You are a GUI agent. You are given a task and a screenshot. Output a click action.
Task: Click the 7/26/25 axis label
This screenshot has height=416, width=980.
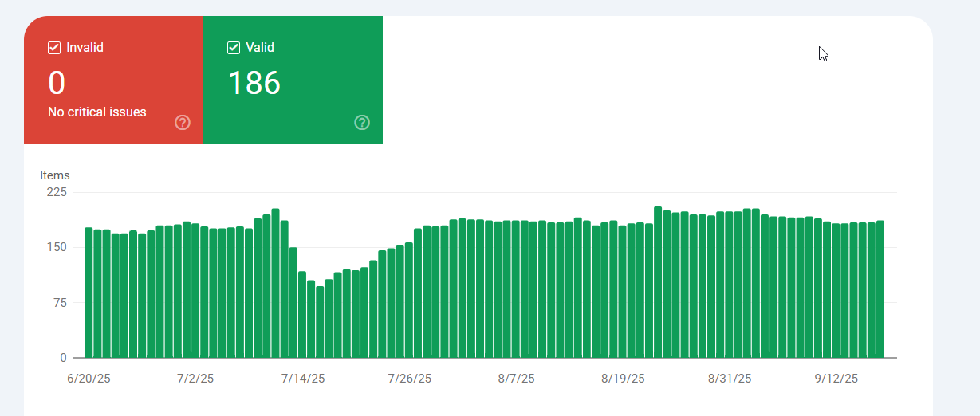(x=410, y=379)
